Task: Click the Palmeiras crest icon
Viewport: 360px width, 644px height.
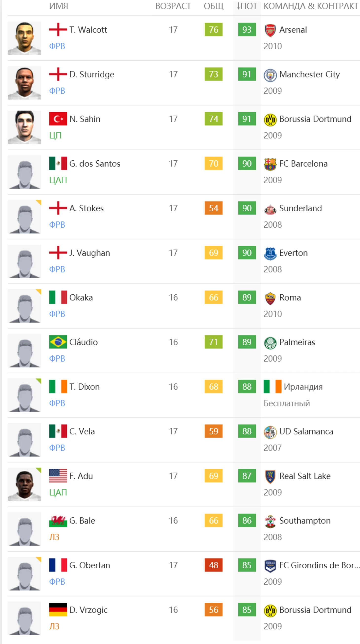Action: click(x=270, y=343)
